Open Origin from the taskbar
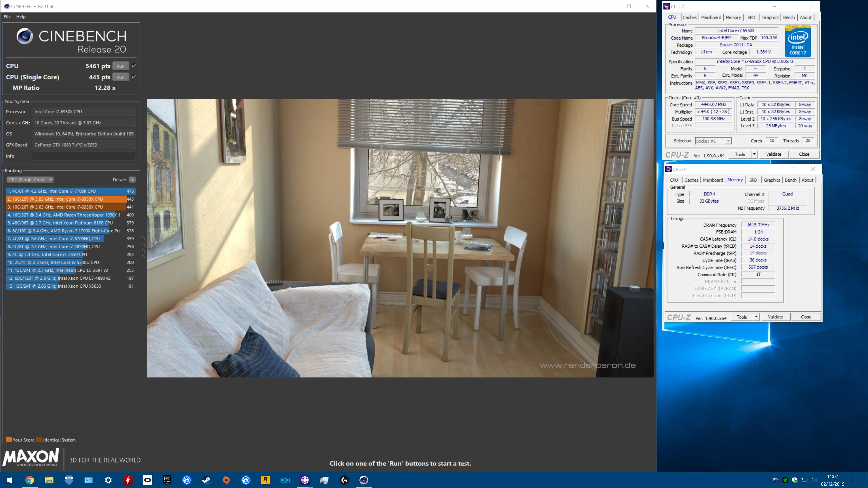 226,480
